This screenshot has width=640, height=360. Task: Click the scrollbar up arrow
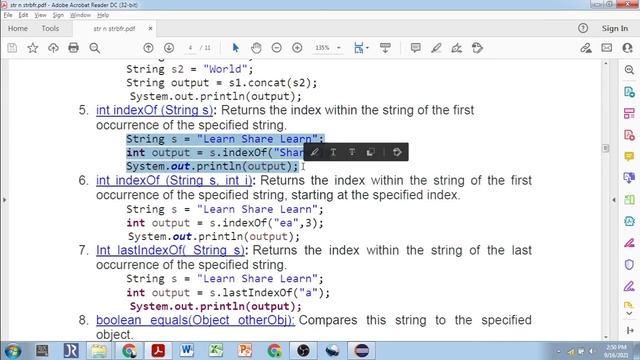pyautogui.click(x=606, y=64)
